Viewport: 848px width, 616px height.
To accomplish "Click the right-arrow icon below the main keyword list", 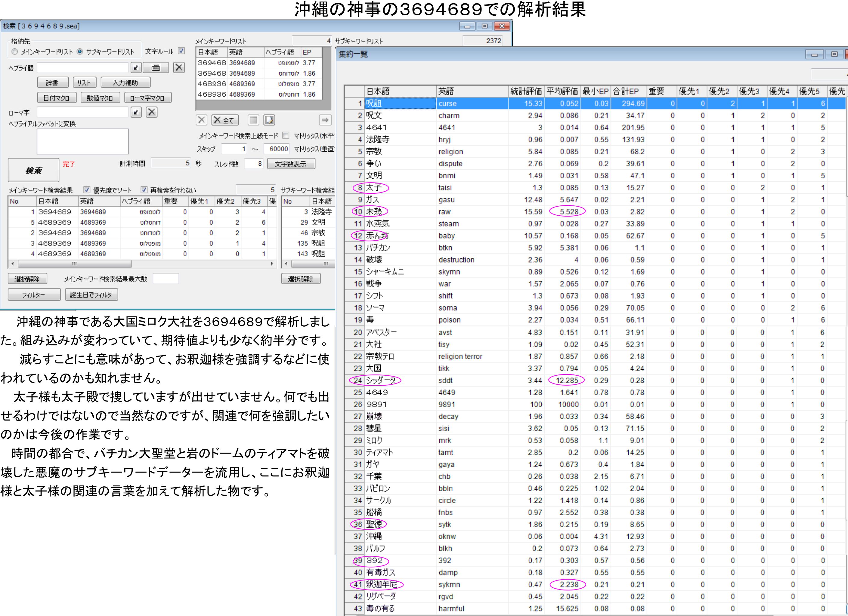I will (x=325, y=120).
